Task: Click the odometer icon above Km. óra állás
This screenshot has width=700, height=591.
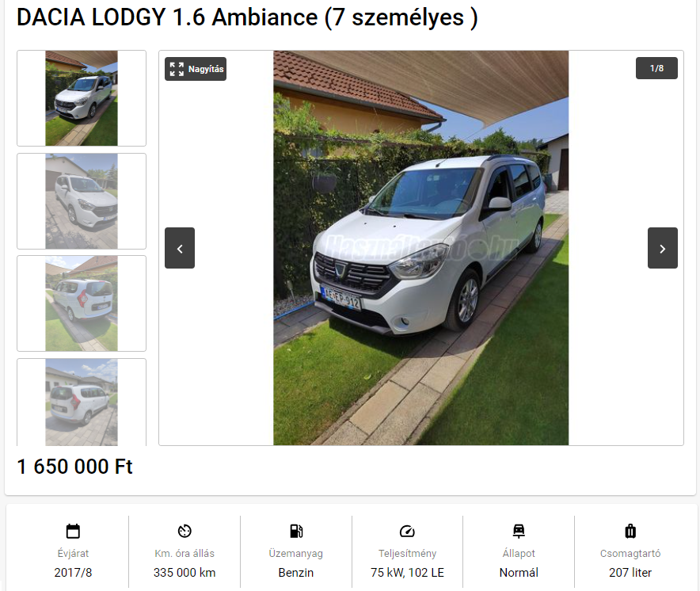Action: (185, 531)
